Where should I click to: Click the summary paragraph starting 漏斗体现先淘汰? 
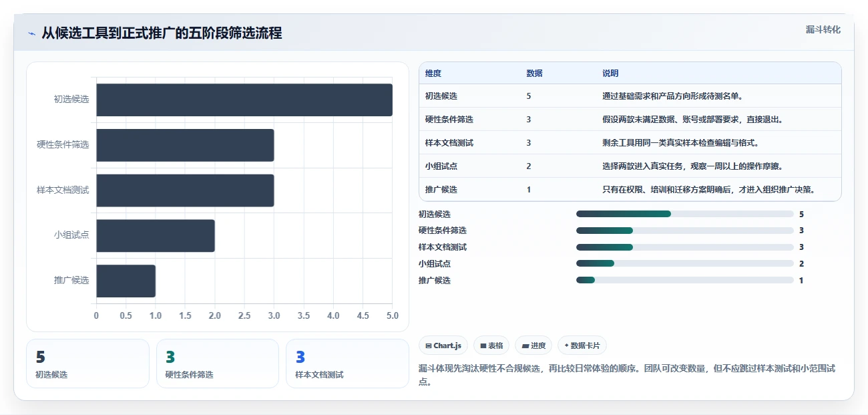pyautogui.click(x=627, y=375)
